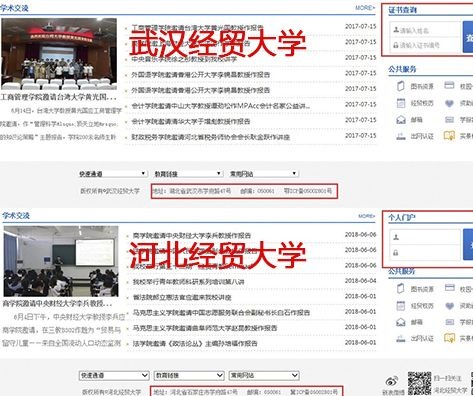Focus the 请输入姓名 name field
The image size is (473, 396).
coord(425,30)
